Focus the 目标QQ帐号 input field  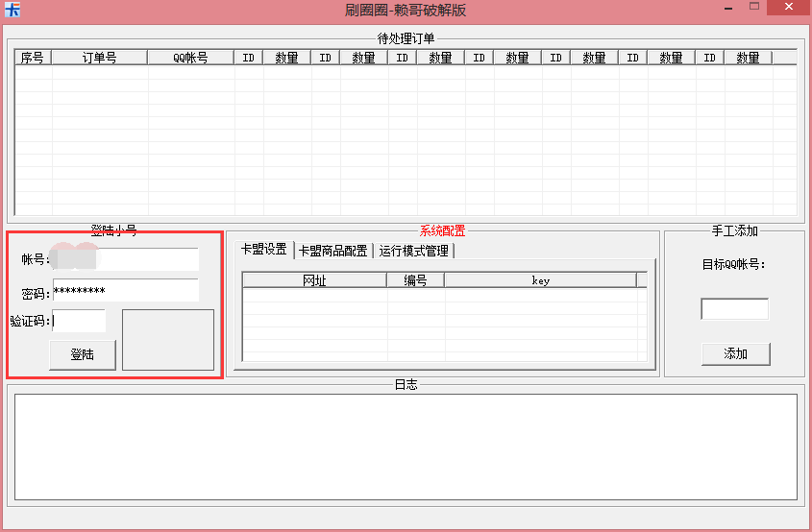[x=734, y=309]
